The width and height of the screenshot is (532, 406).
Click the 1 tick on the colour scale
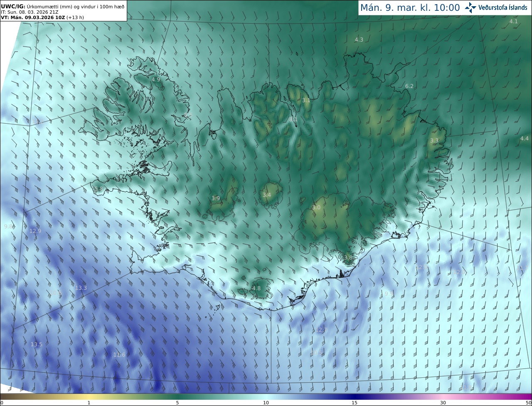click(x=89, y=403)
